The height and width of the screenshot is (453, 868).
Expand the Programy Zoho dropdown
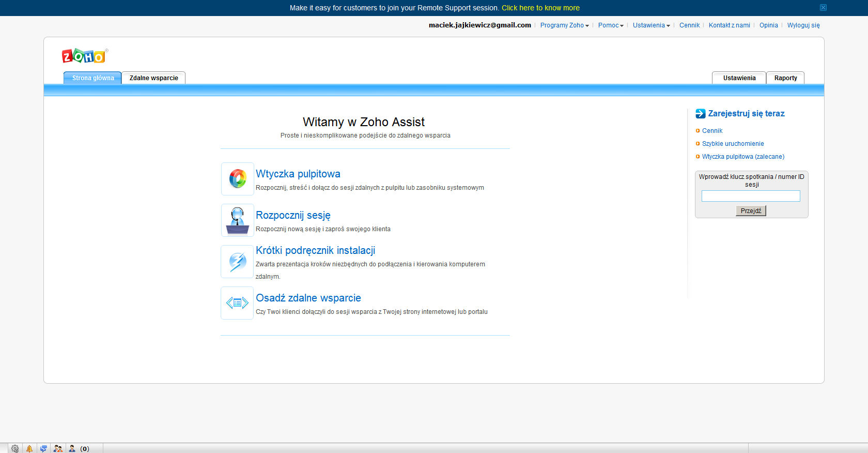564,25
